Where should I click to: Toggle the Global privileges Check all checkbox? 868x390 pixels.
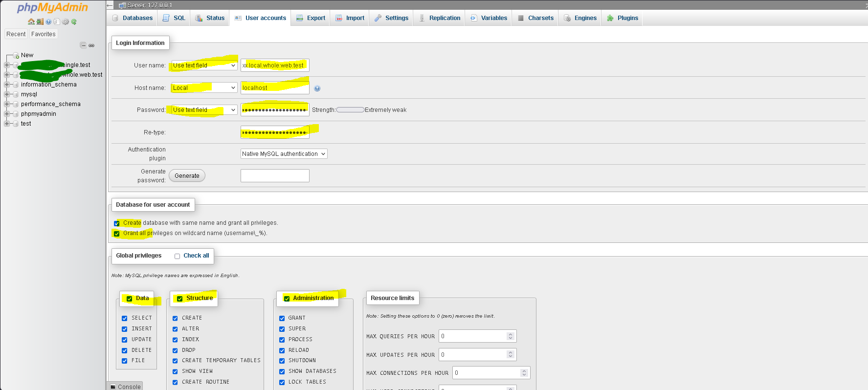(178, 256)
